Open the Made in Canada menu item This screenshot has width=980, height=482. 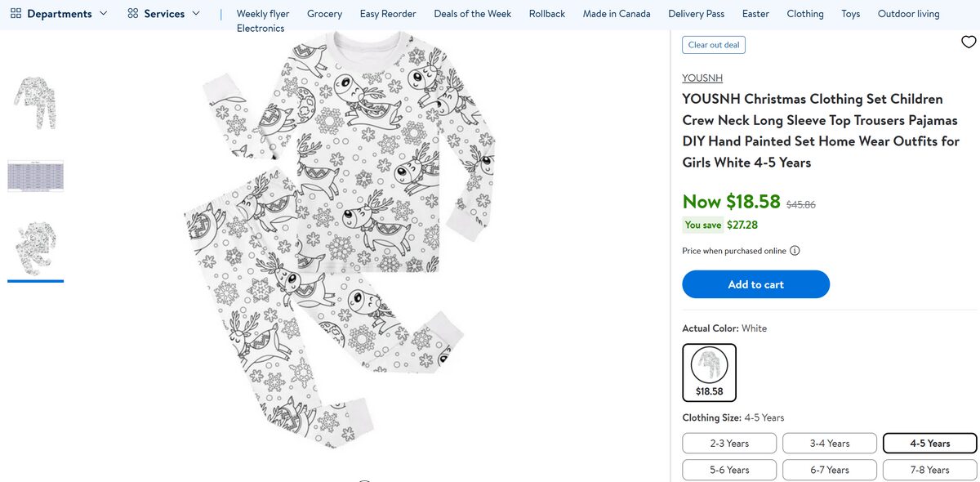(x=616, y=13)
